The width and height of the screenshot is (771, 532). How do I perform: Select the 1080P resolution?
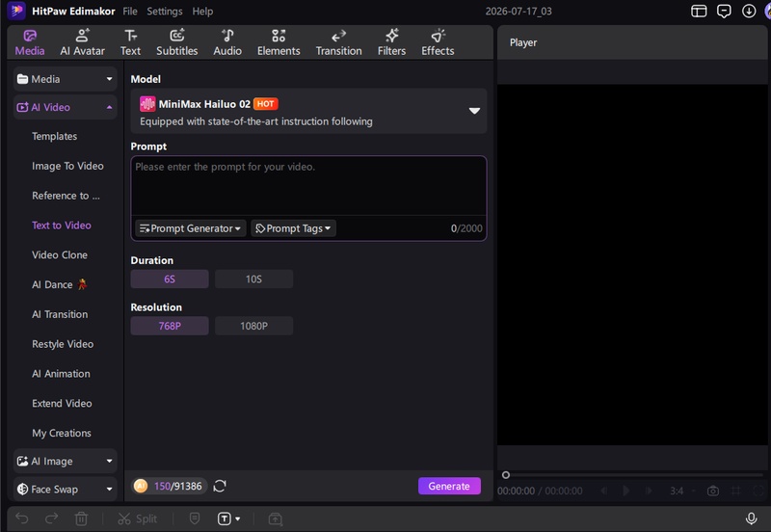[x=253, y=326]
